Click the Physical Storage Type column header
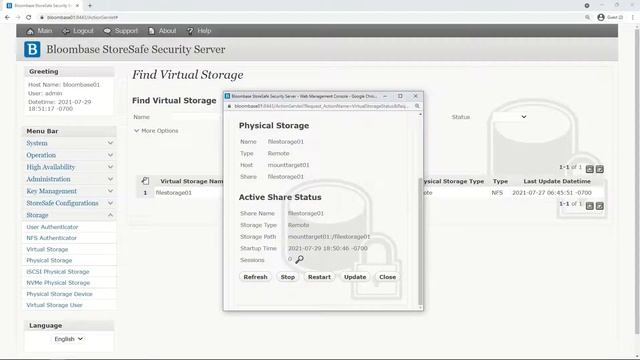 453,181
